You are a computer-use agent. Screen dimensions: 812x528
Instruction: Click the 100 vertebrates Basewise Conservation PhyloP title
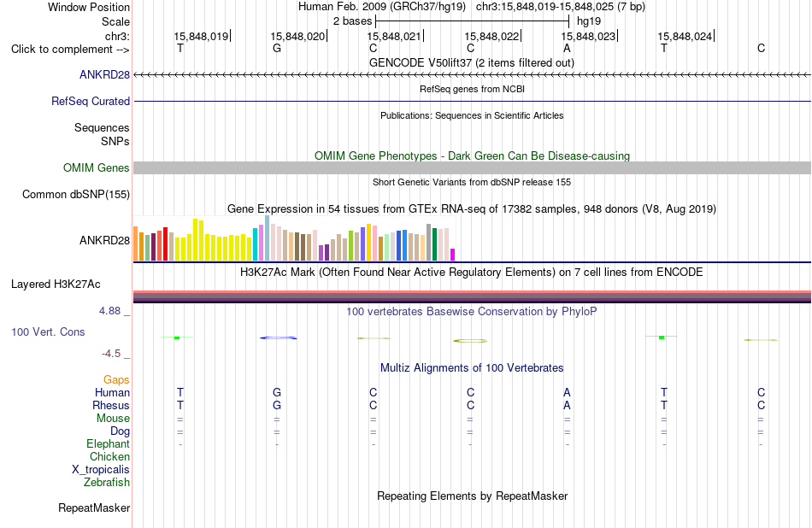(472, 311)
